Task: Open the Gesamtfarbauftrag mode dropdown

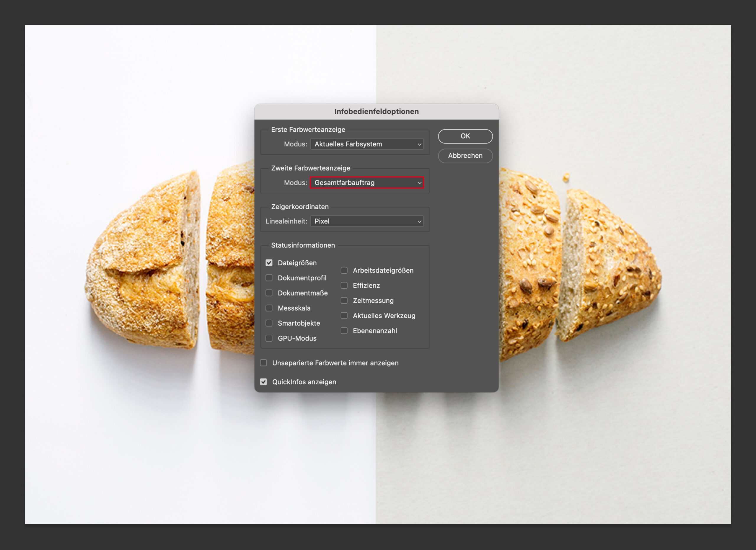Action: click(367, 182)
